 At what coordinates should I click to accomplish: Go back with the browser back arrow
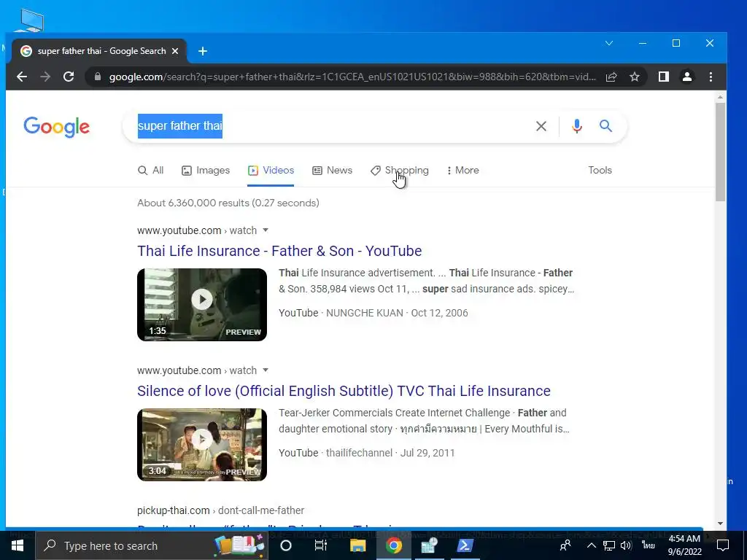[x=21, y=77]
